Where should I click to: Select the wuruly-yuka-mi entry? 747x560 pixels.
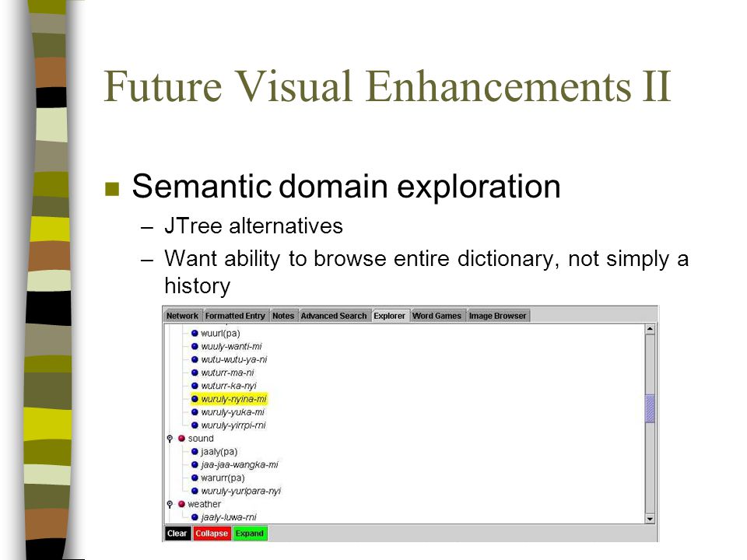tap(233, 412)
